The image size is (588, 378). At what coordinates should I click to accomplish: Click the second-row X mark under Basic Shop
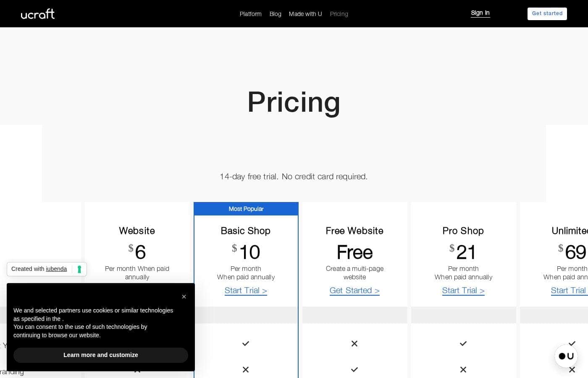(246, 370)
